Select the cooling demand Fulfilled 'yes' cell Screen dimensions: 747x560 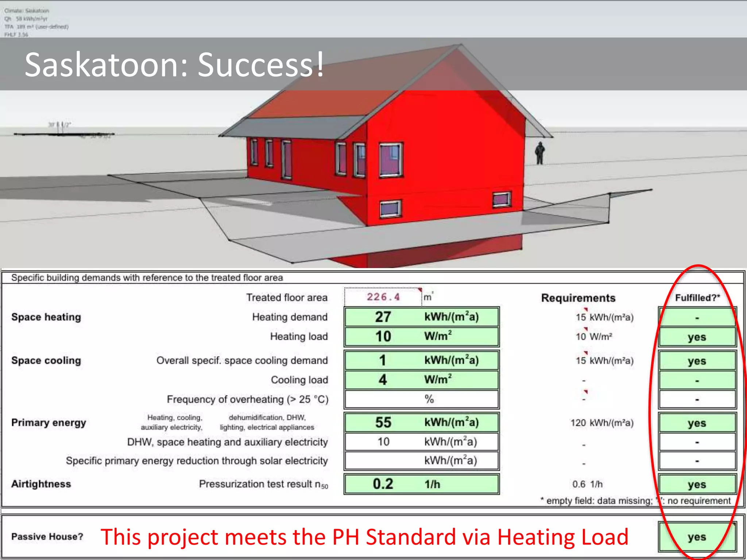coord(697,360)
